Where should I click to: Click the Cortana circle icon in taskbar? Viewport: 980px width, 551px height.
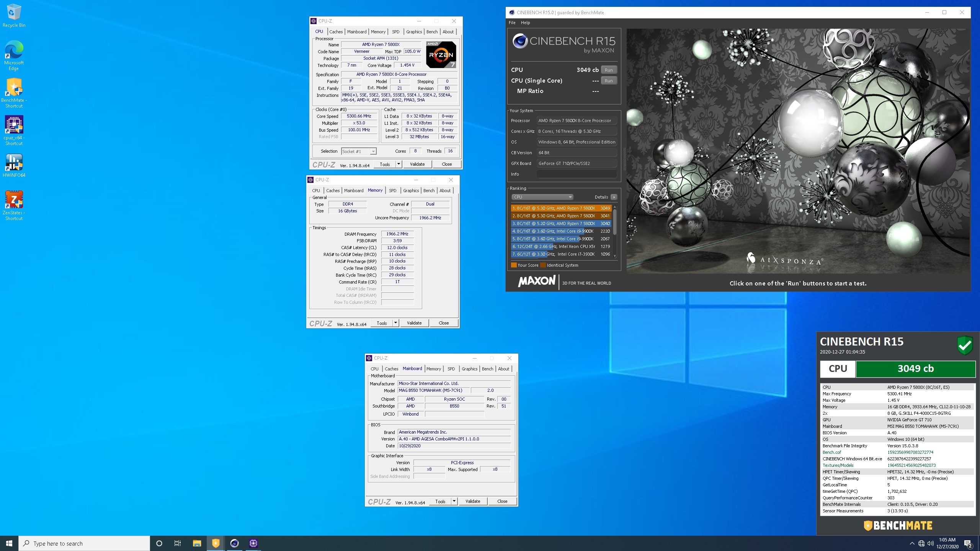159,543
